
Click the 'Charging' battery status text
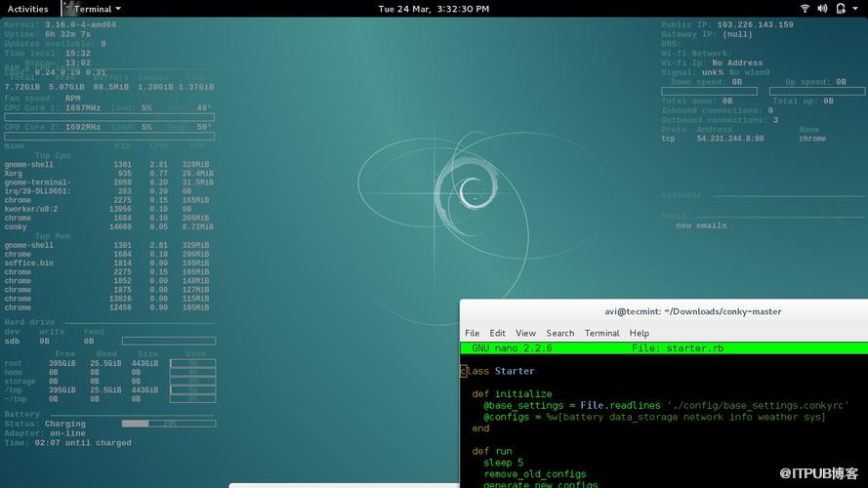coord(65,424)
